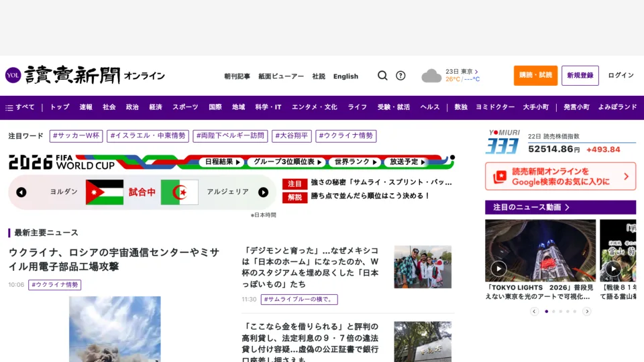Open the Ukraine smoke photo thumbnail

click(x=115, y=329)
